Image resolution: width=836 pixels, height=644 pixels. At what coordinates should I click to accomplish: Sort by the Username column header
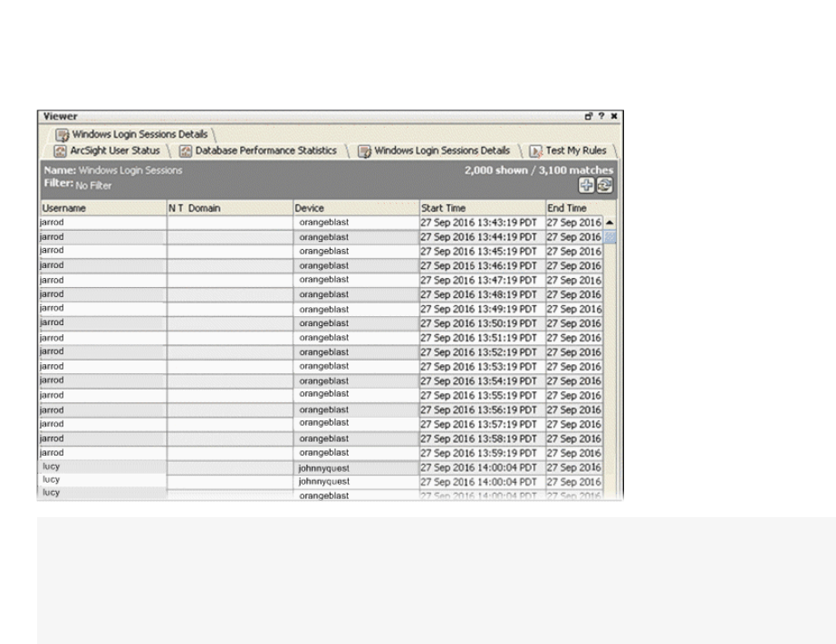(103, 208)
